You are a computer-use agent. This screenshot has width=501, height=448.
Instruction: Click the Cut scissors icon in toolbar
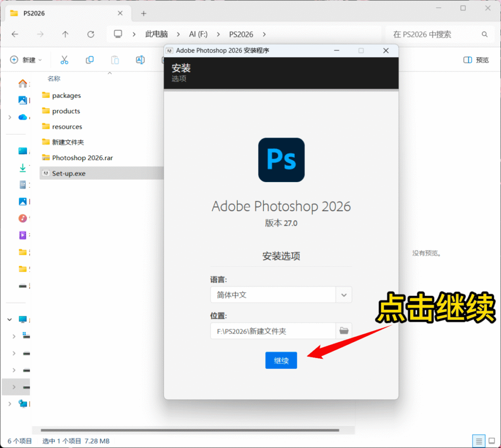pos(64,60)
